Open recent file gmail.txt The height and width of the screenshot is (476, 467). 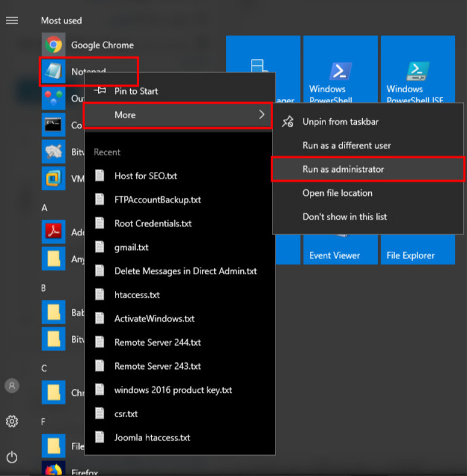(179, 247)
